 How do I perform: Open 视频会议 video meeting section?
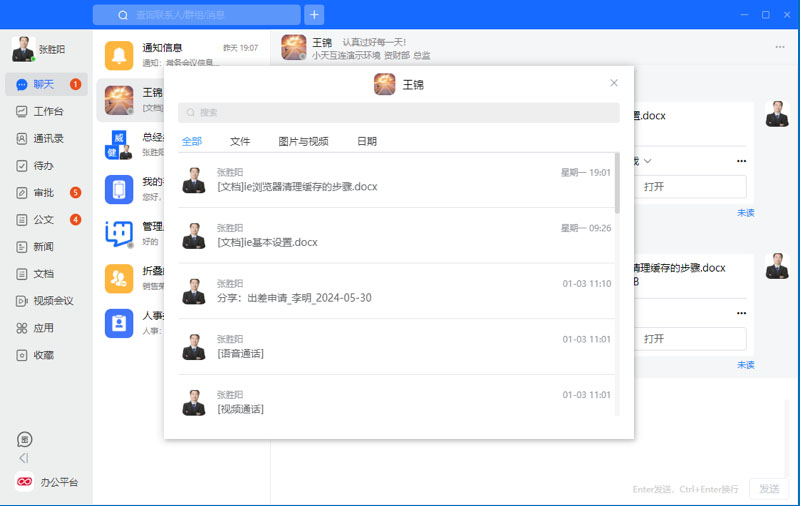point(51,300)
